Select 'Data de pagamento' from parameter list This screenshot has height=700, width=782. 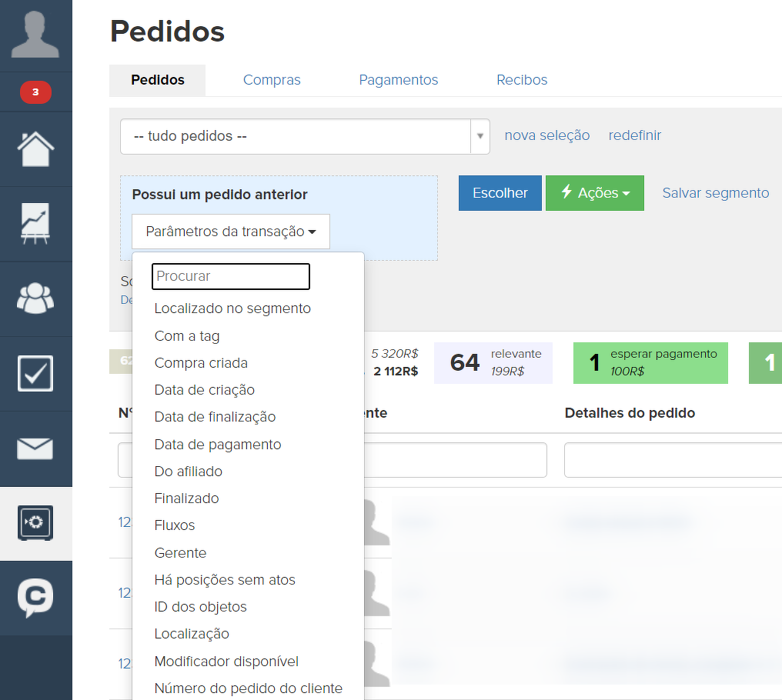pyautogui.click(x=218, y=445)
